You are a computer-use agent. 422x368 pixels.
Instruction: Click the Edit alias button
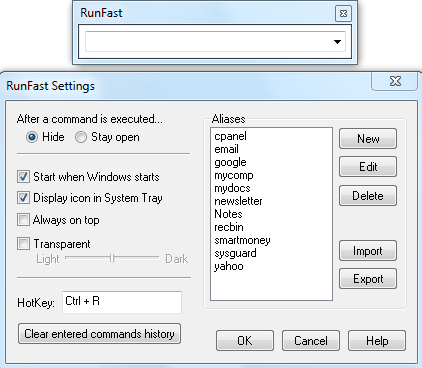click(368, 167)
